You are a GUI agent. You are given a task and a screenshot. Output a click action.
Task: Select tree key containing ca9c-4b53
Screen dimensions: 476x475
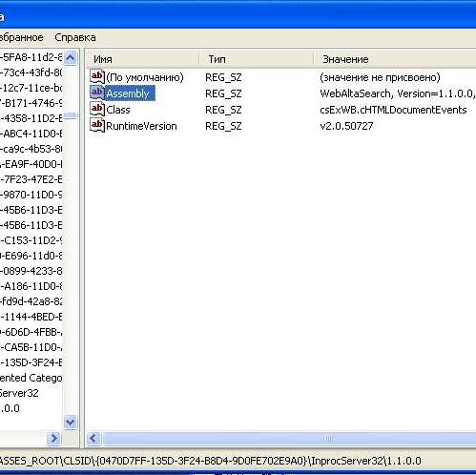pos(31,149)
